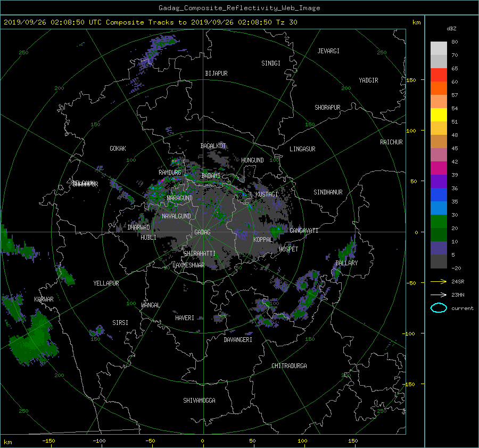The width and height of the screenshot is (479, 448).
Task: Click the HUNGUND city label
Action: [x=252, y=160]
